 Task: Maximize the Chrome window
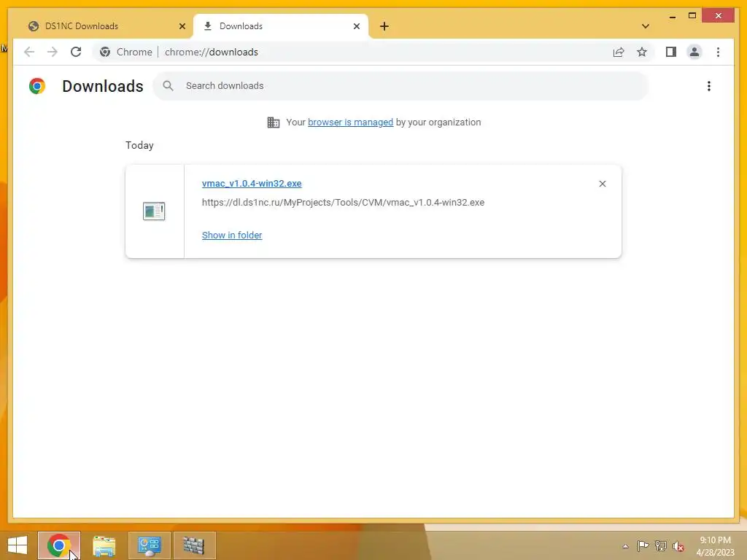692,16
